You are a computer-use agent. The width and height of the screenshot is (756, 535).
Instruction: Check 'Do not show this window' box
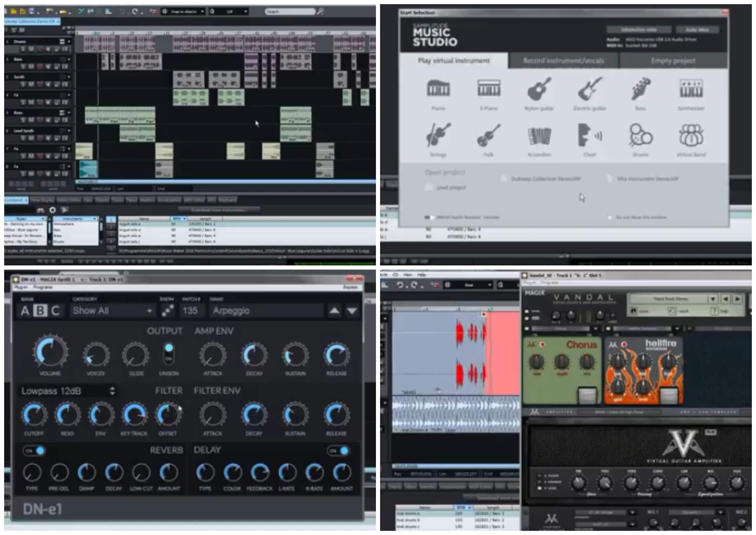pos(610,217)
